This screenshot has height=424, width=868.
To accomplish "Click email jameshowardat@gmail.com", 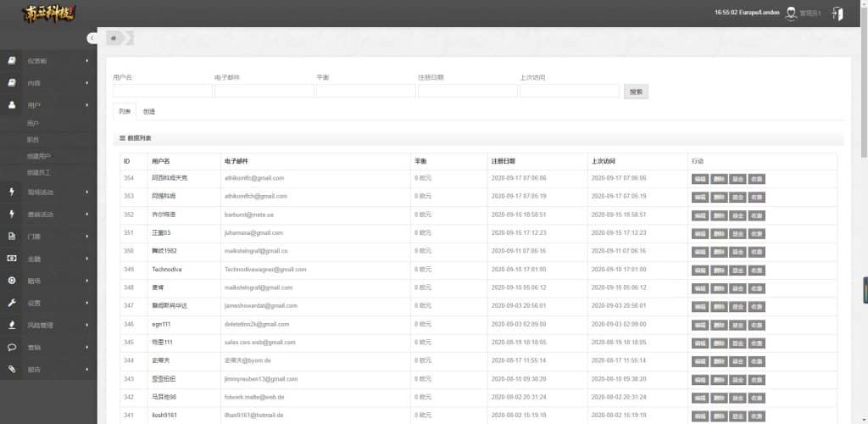I will click(261, 305).
